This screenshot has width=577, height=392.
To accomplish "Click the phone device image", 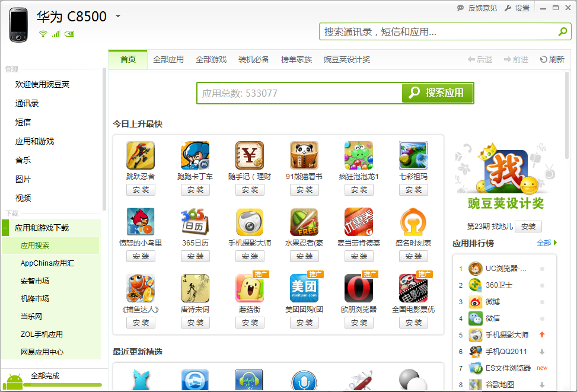I will (x=18, y=25).
